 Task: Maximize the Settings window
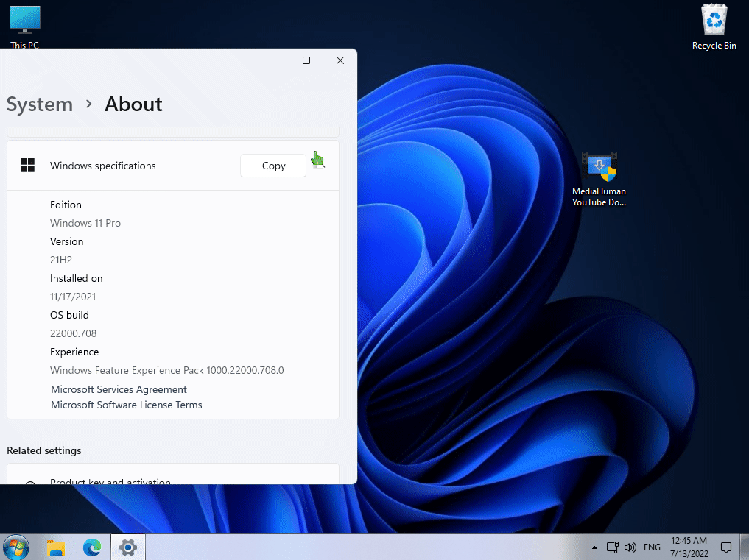[x=306, y=60]
